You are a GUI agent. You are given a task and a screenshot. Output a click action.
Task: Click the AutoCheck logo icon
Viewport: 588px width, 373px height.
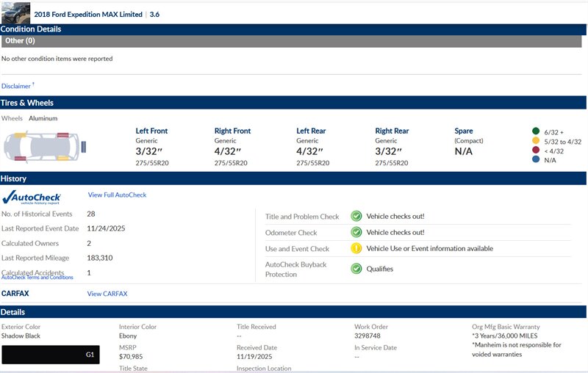32,197
